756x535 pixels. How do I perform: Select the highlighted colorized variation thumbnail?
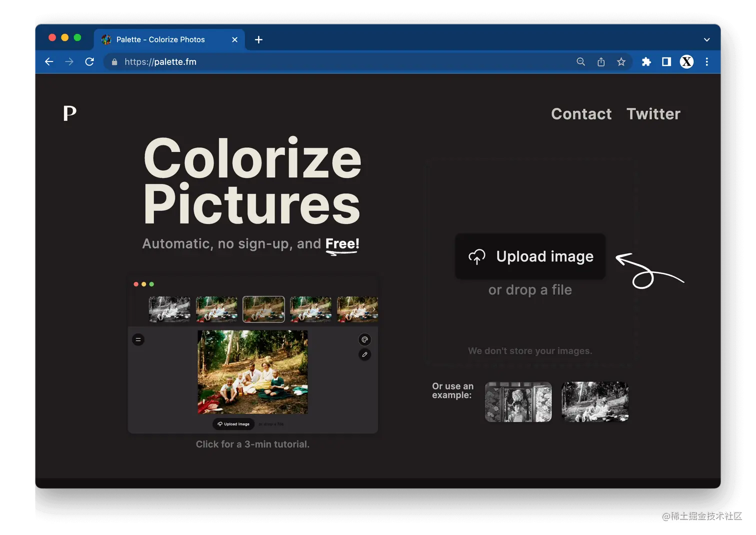point(263,309)
